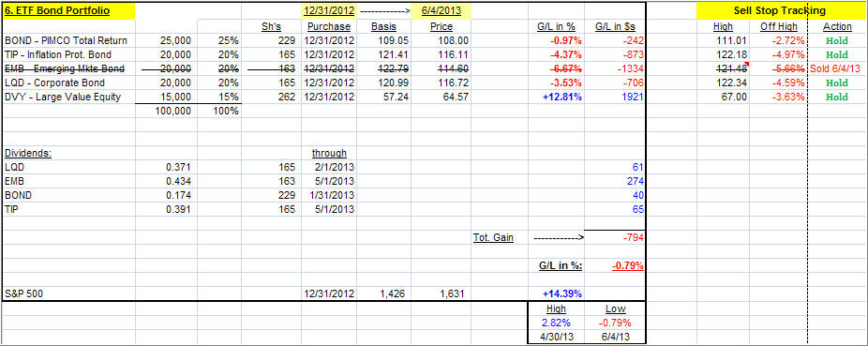Select the '6. ETF Bond Portfolio' title cell
Viewport: 868px width, 346px height.
tap(68, 11)
